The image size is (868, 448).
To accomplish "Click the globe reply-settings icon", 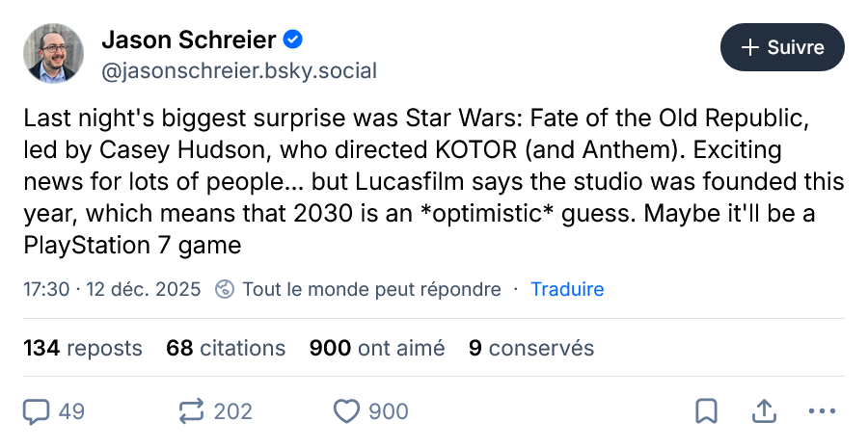I will [225, 289].
